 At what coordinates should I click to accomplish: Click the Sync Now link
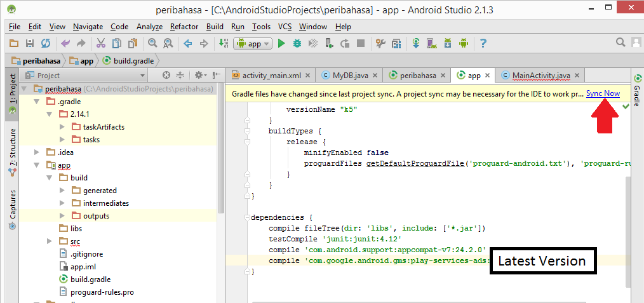point(603,93)
